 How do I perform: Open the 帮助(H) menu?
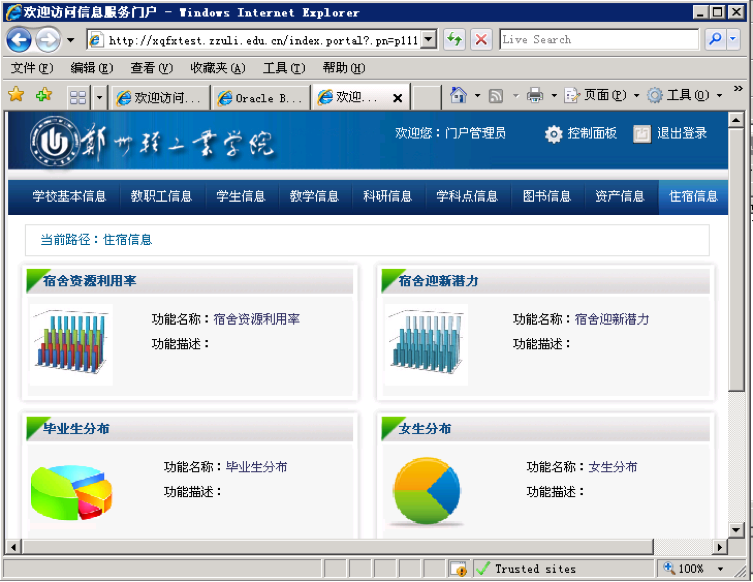pyautogui.click(x=344, y=68)
